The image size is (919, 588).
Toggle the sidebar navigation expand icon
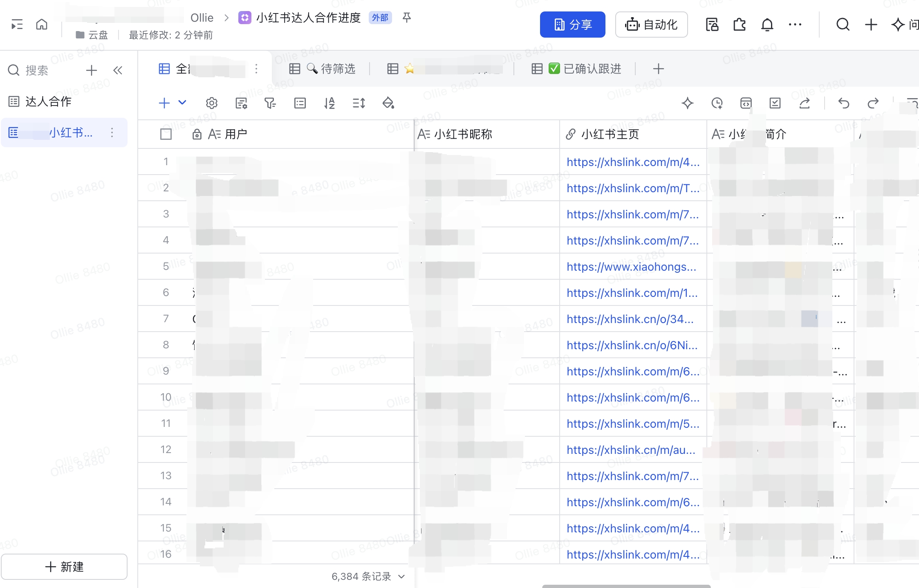coord(17,25)
